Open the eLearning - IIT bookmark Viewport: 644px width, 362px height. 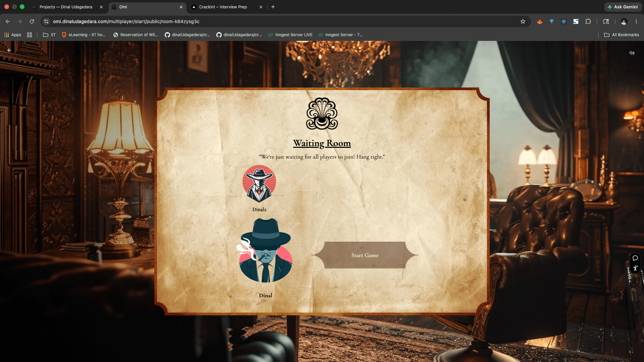[x=84, y=35]
